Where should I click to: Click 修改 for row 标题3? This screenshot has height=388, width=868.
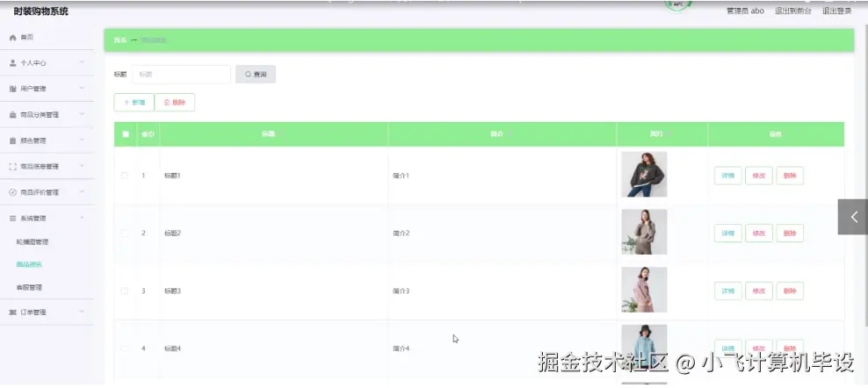[x=759, y=291]
